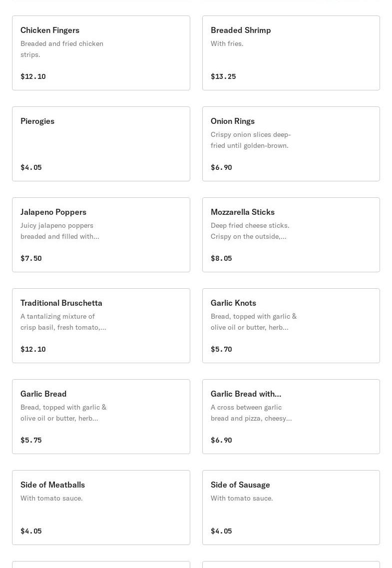Click 'With tomato sauce.' under Side of Sausage
The height and width of the screenshot is (568, 392).
click(x=242, y=498)
